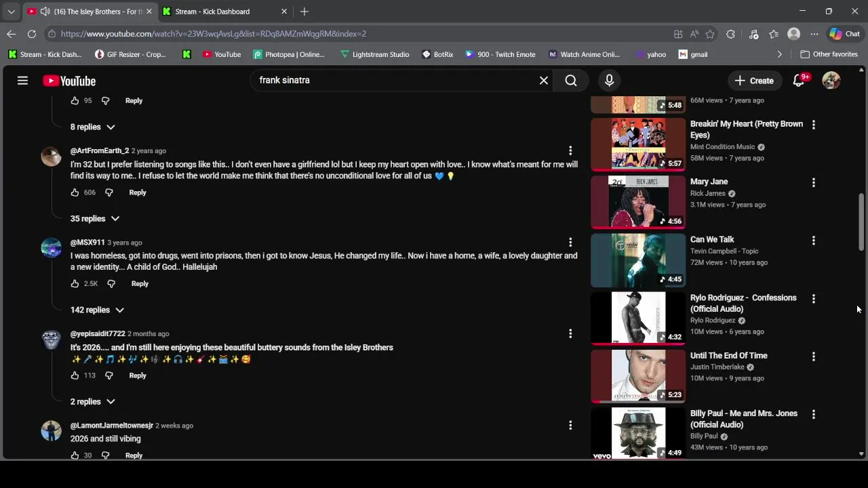Open the Mint Condition Music channel
The image size is (868, 488).
pos(722,146)
